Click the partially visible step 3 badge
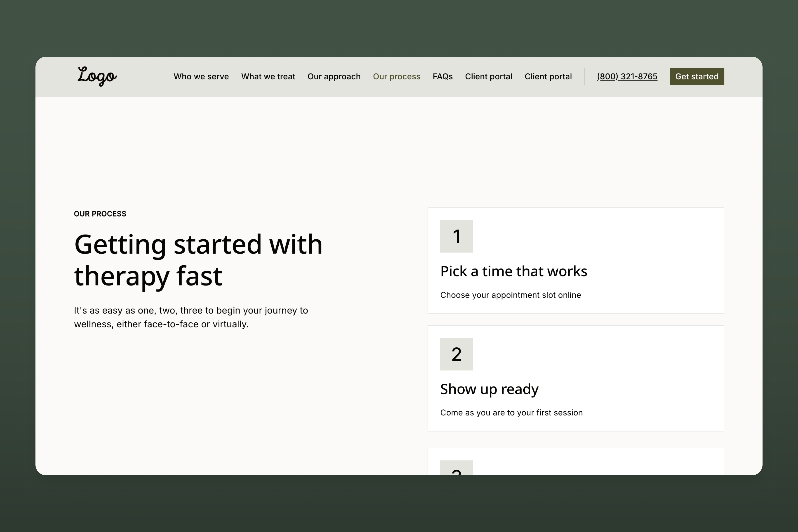The image size is (798, 532). click(x=456, y=468)
